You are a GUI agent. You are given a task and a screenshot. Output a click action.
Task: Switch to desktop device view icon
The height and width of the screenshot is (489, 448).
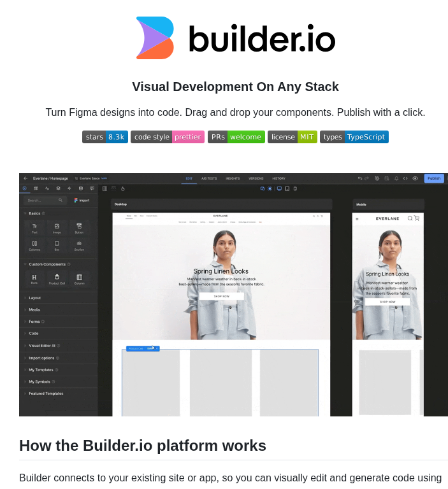click(279, 188)
